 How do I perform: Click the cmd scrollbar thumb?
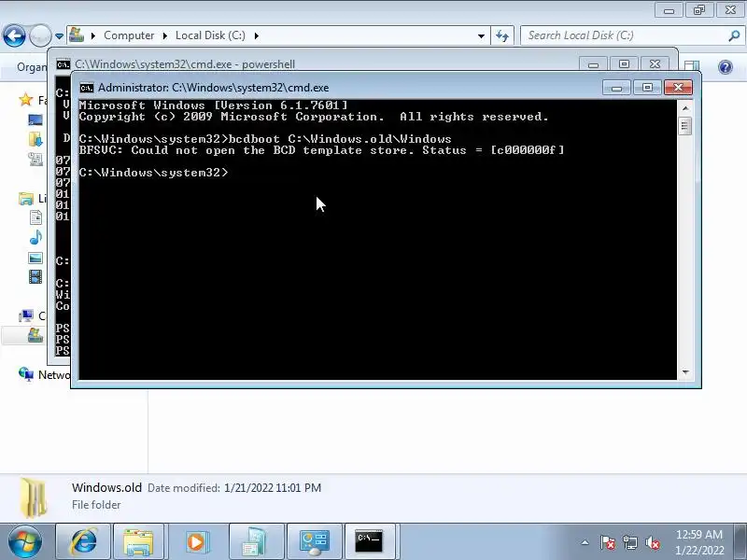tap(685, 126)
